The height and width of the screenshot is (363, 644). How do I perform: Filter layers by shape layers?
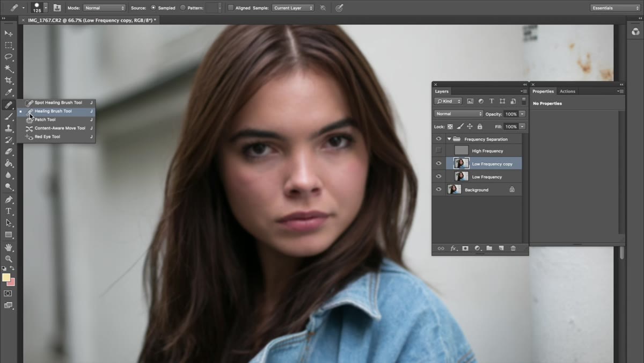tap(502, 101)
